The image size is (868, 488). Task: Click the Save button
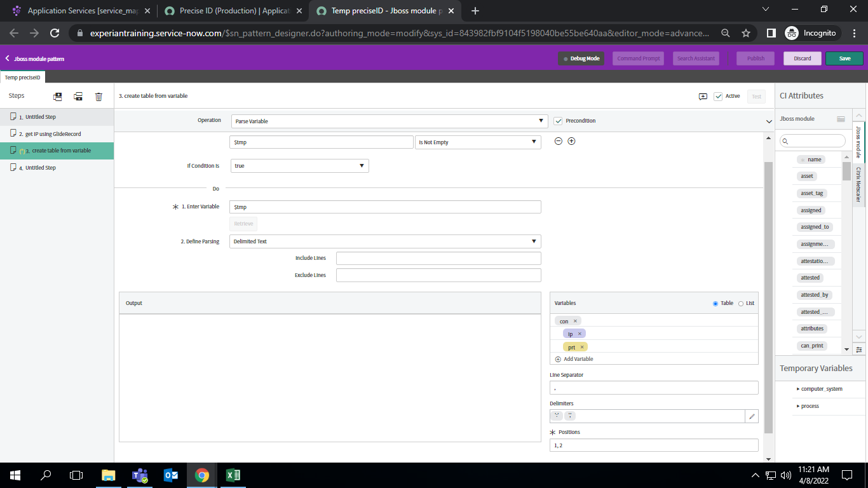click(x=844, y=58)
